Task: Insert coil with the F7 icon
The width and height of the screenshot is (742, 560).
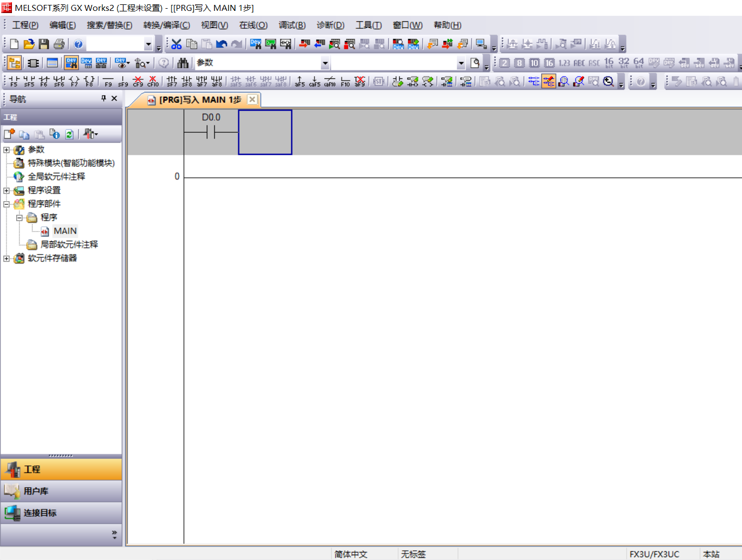Action: click(x=74, y=81)
